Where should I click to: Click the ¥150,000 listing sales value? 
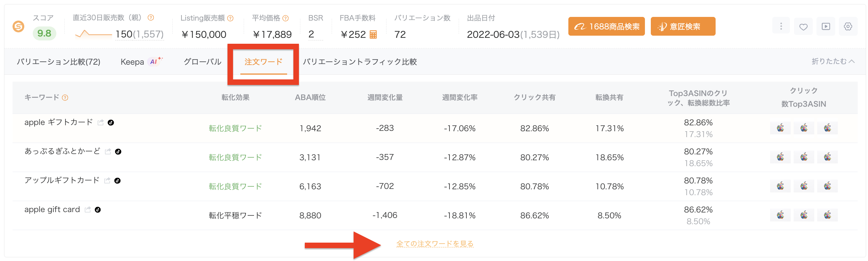[204, 35]
